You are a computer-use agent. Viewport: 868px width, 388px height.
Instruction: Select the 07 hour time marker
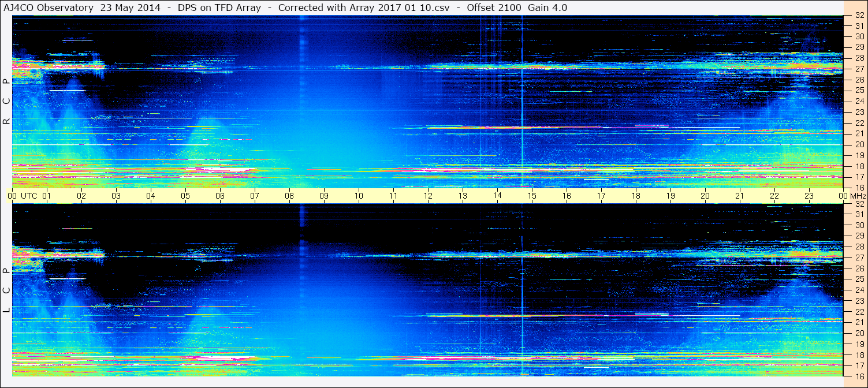point(255,196)
